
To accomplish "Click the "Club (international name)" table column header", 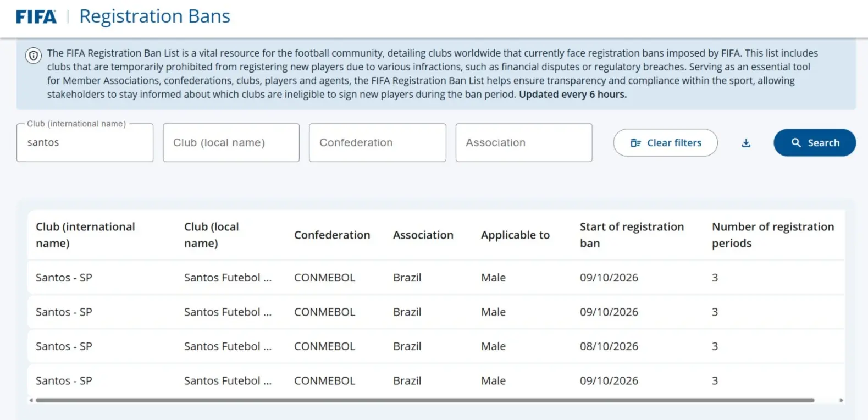I will 85,235.
